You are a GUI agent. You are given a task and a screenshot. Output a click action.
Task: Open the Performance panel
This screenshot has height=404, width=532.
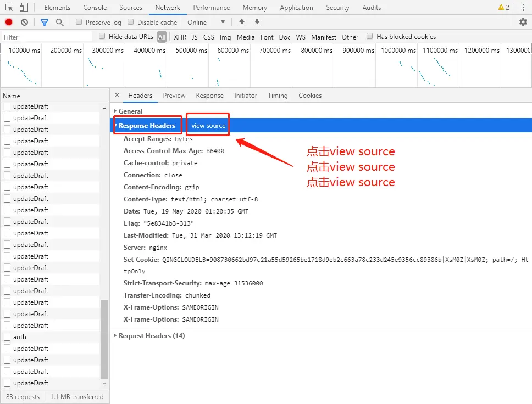click(212, 8)
